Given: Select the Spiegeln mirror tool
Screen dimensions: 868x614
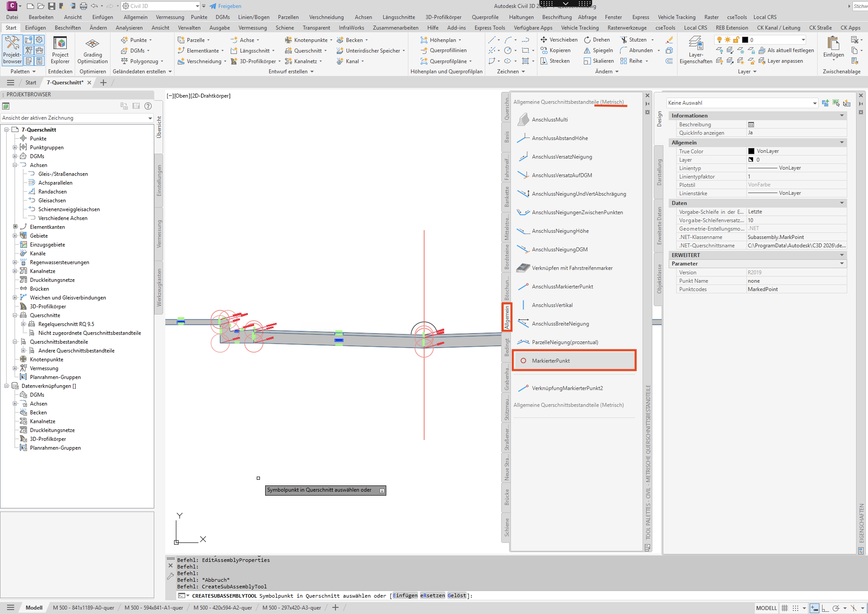Looking at the screenshot, I should coord(598,50).
